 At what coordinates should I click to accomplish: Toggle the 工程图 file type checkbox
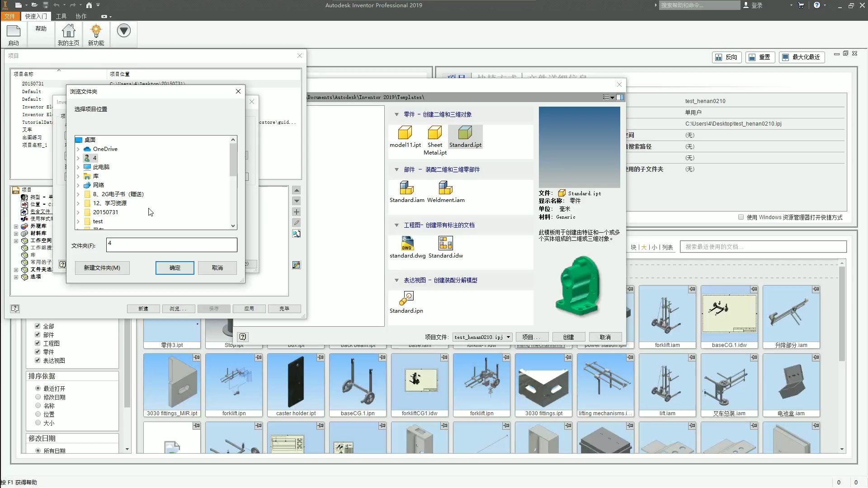[x=38, y=343]
